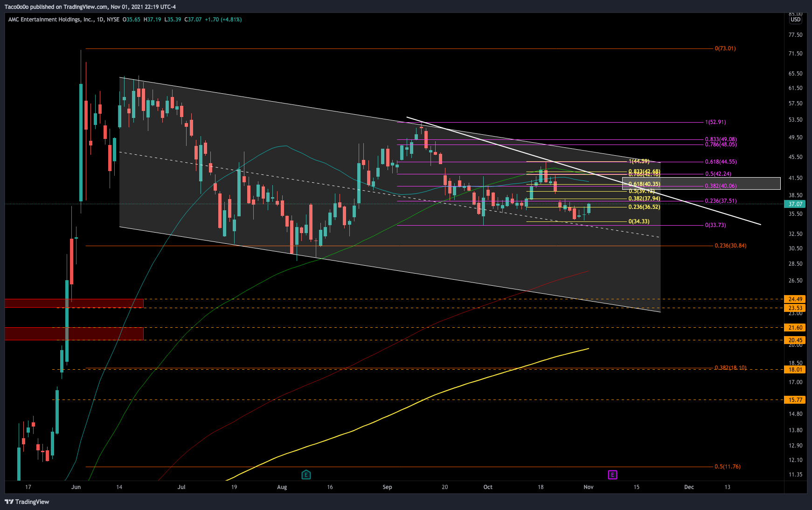Click the Jul date axis label
812x510 pixels.
coord(181,487)
